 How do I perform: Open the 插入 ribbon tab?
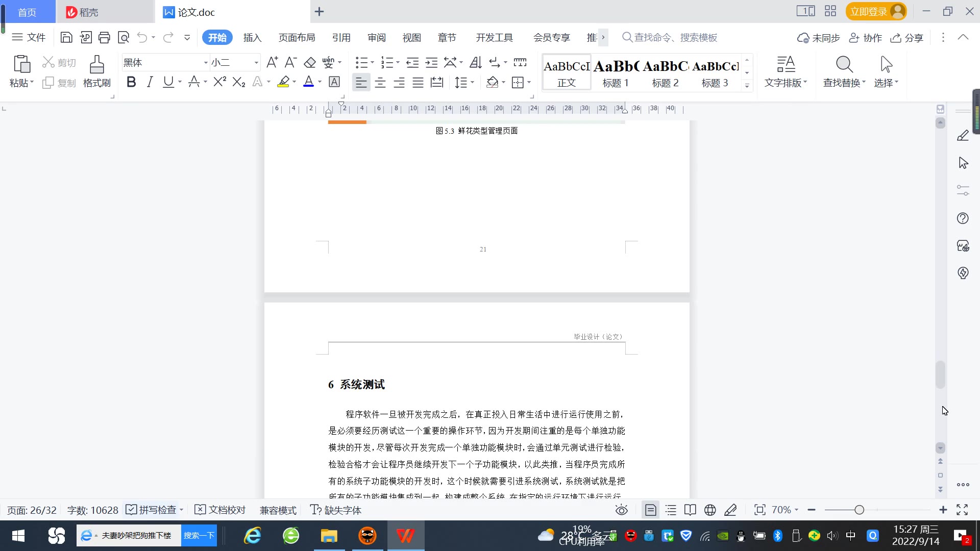pos(252,38)
